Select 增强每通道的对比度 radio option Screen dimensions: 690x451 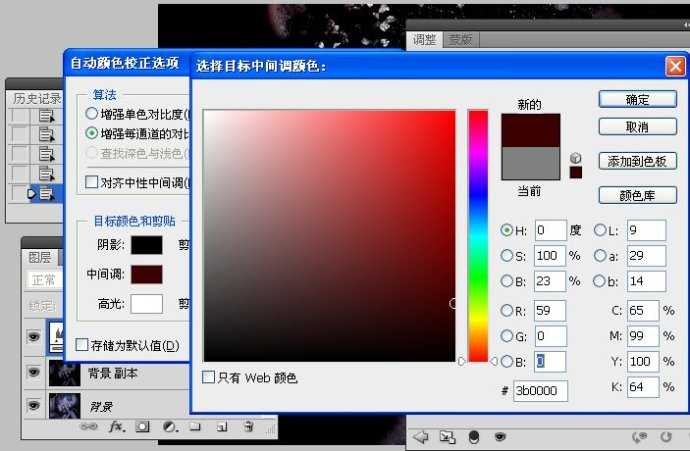tap(92, 133)
